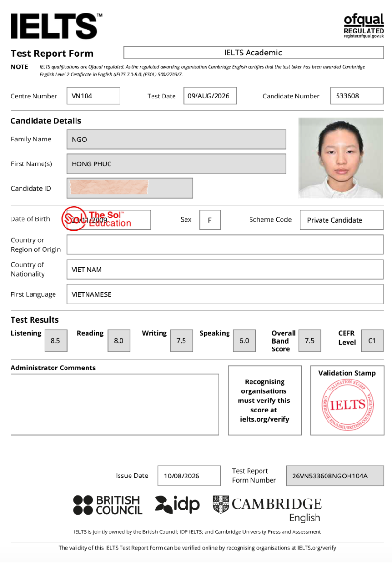Click the Administrator Comments heading
The width and height of the screenshot is (392, 564).
pyautogui.click(x=53, y=368)
